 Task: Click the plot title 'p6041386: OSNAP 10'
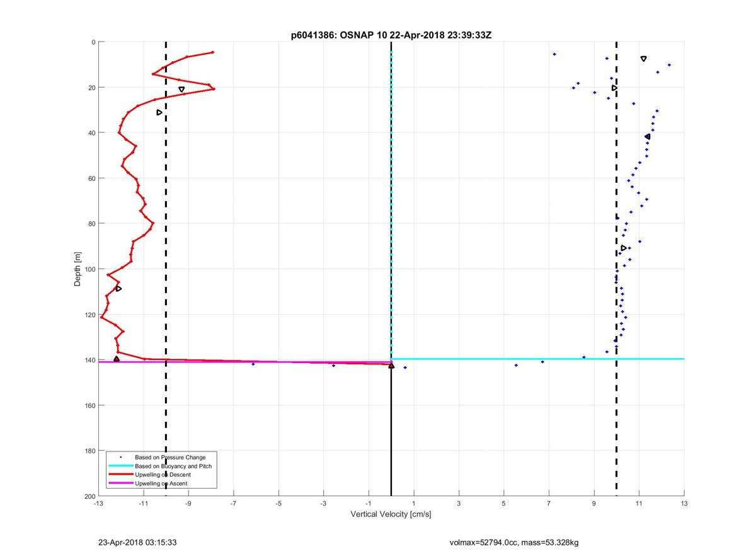tap(339, 35)
